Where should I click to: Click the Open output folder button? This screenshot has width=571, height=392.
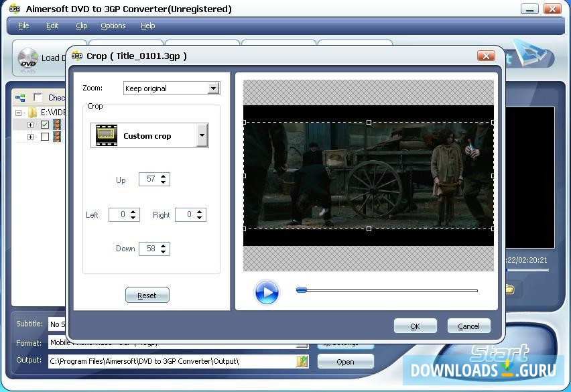pos(345,362)
